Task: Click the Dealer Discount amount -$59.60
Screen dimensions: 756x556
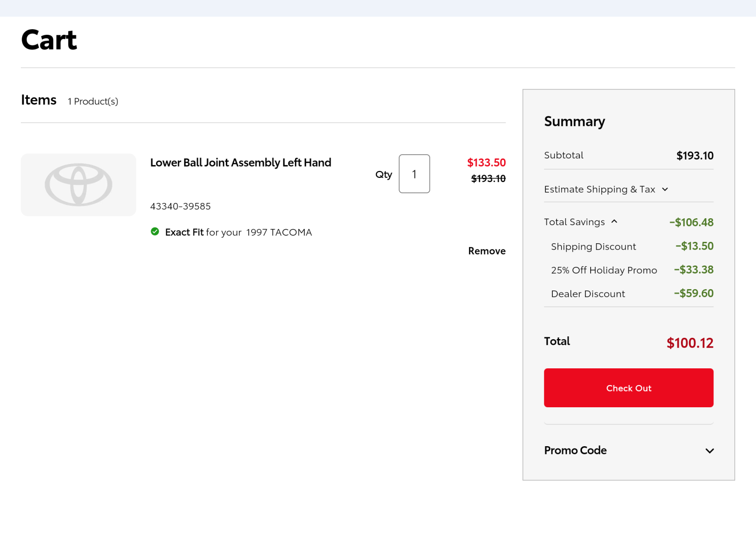Action: click(694, 293)
